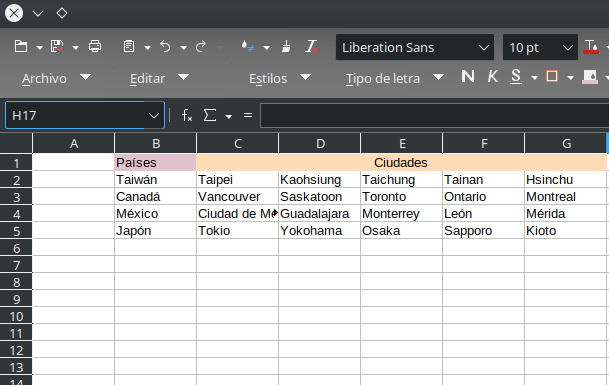Print the spreadsheet with the printer icon

point(95,47)
